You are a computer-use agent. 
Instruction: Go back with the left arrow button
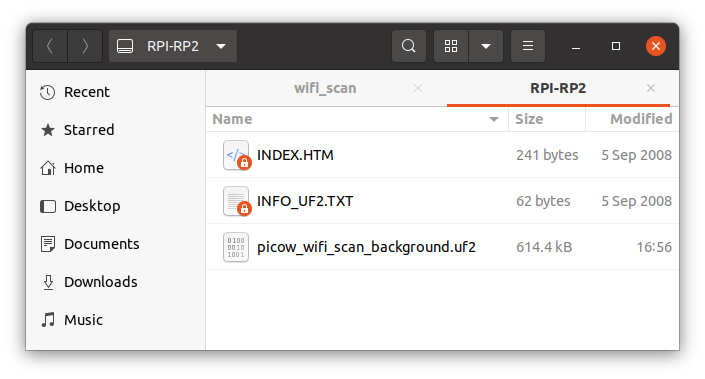pyautogui.click(x=50, y=46)
